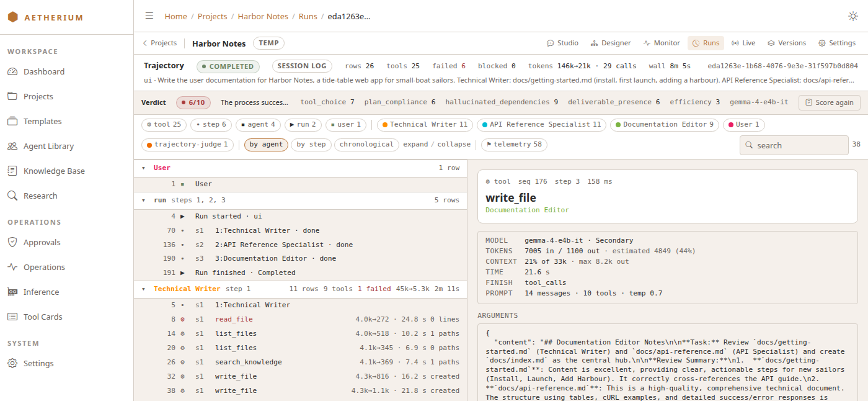Image resolution: width=868 pixels, height=401 pixels.
Task: Group rows by agent
Action: 266,145
